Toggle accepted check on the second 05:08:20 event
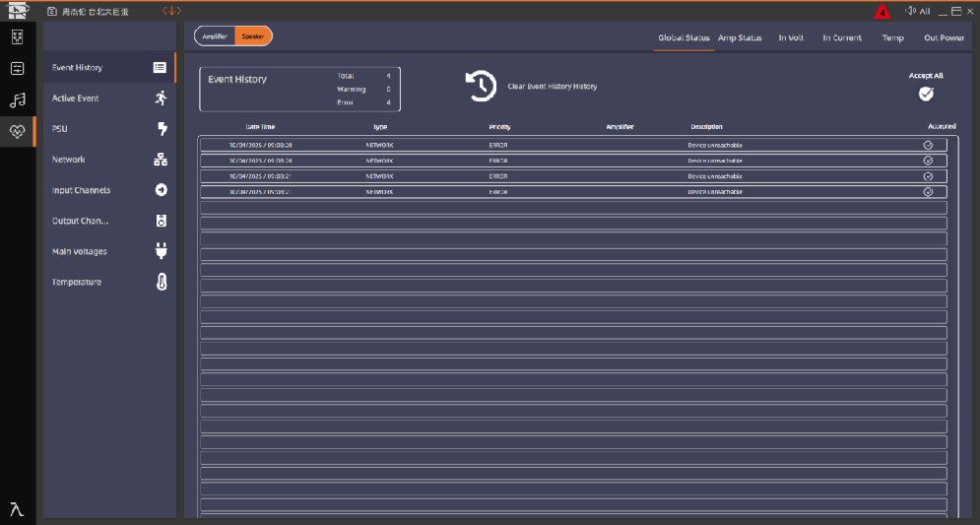Viewport: 980px width, 525px height. pos(928,161)
